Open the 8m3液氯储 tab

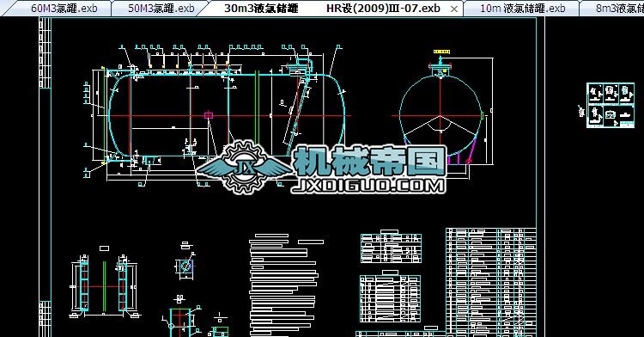[612, 9]
